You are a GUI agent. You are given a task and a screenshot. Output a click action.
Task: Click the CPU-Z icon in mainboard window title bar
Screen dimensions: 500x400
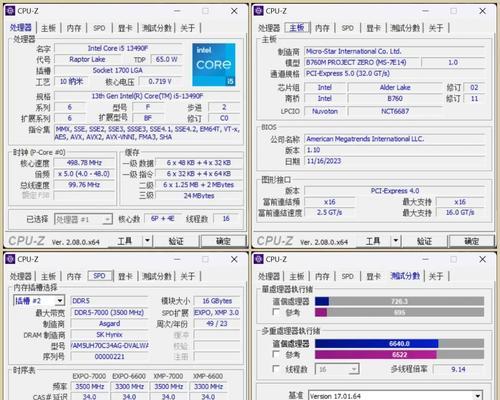pos(259,11)
